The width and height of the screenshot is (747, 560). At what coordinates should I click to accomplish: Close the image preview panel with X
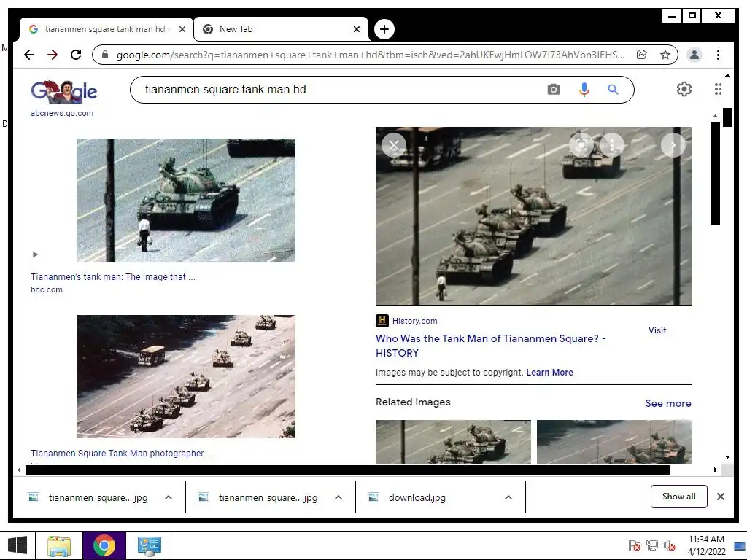click(x=393, y=145)
